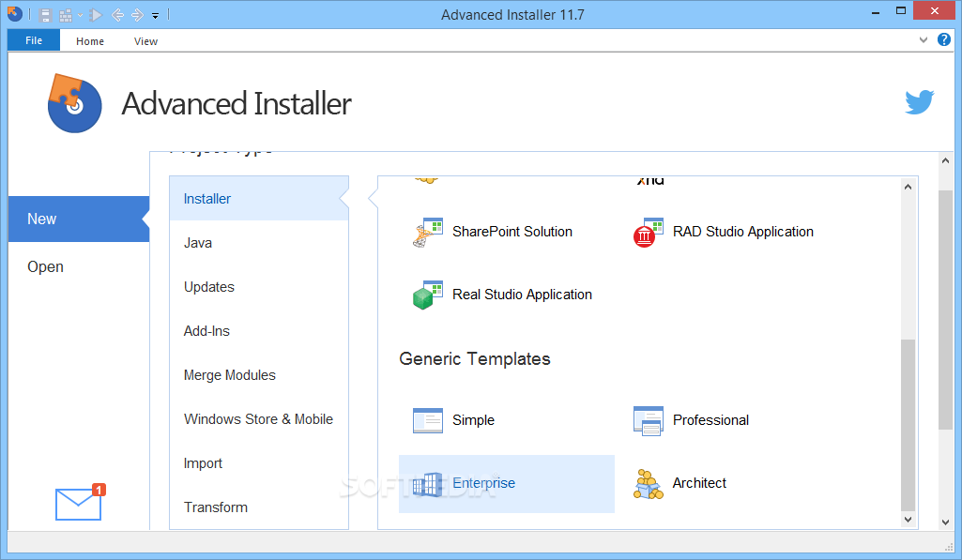The width and height of the screenshot is (962, 560).
Task: Open Help via the blue question mark icon
Action: pyautogui.click(x=943, y=40)
